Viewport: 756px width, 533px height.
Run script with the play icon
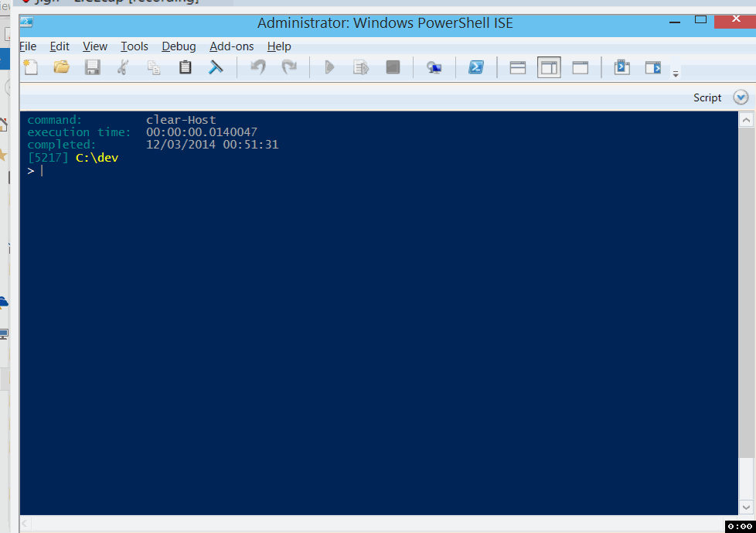[x=330, y=67]
